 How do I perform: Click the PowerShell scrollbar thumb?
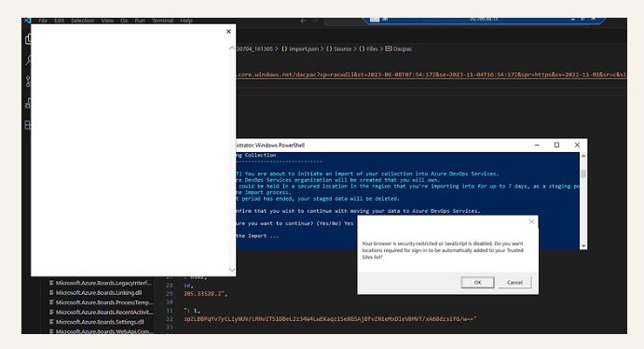pyautogui.click(x=583, y=174)
